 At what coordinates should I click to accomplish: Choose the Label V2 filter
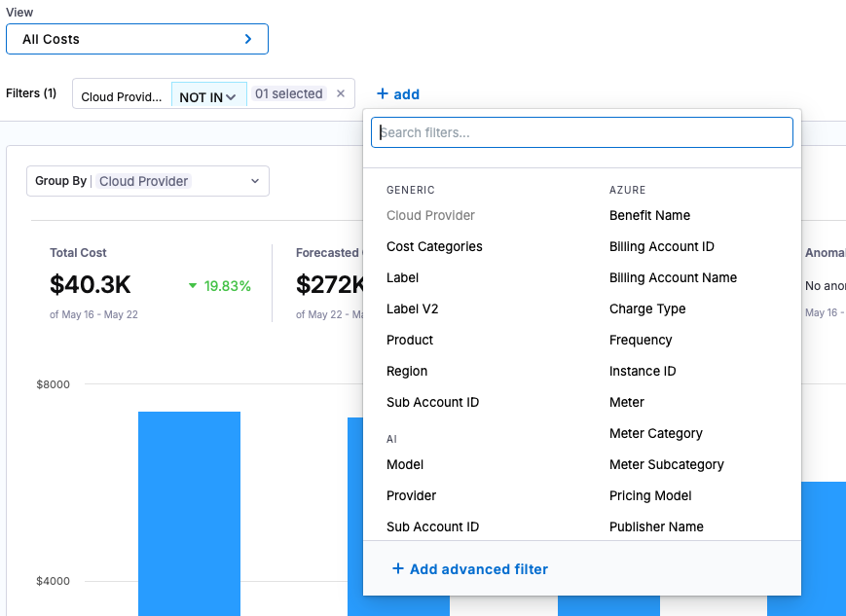[412, 309]
